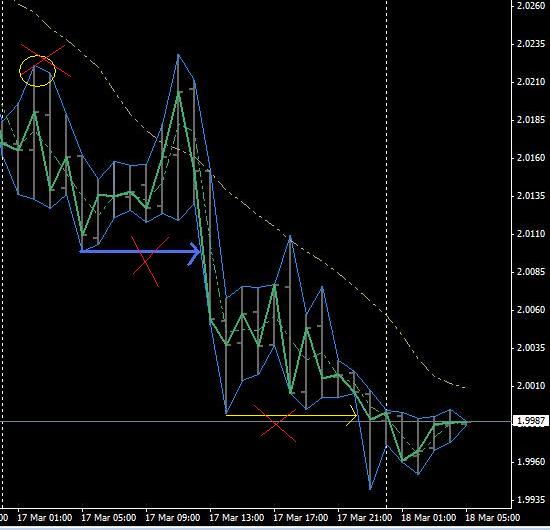Click the thick blue horizontal arrow head
This screenshot has height=530, width=550.
tap(194, 251)
